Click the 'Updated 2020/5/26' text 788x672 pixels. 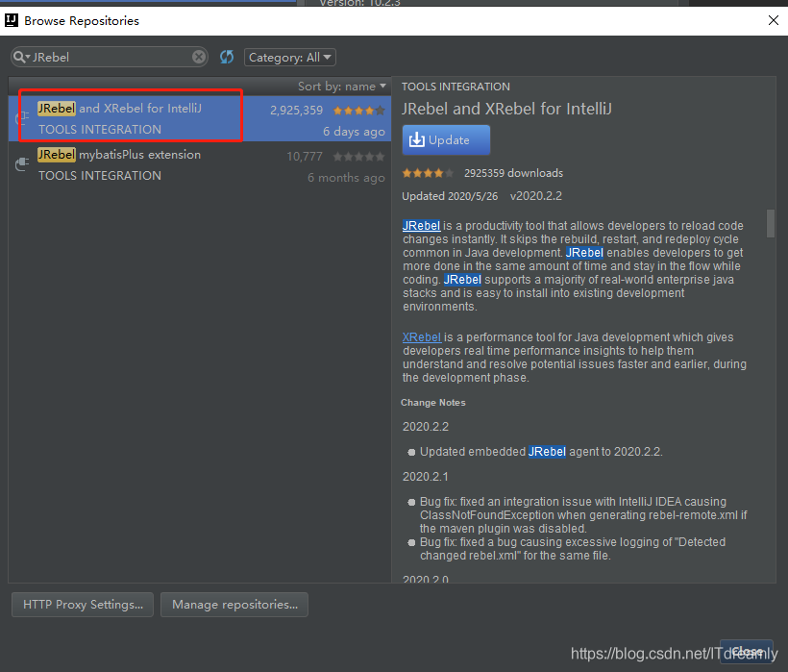450,196
